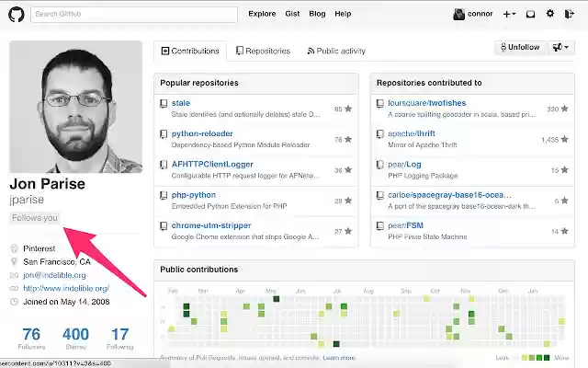Click the star icon for python-reloader
588x368 pixels.
pyautogui.click(x=348, y=139)
